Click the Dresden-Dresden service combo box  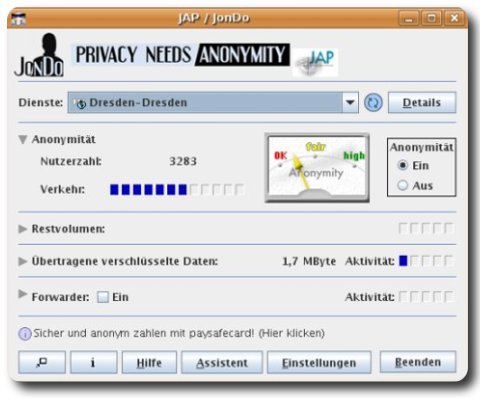[213, 102]
